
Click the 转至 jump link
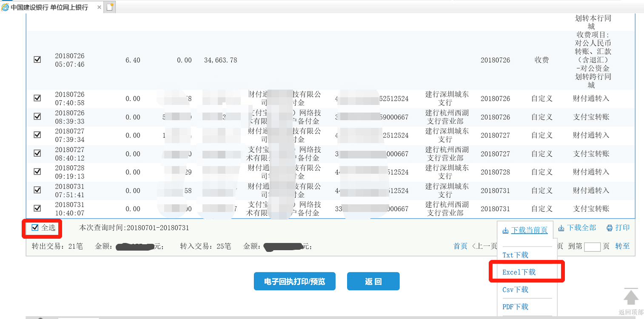click(622, 246)
